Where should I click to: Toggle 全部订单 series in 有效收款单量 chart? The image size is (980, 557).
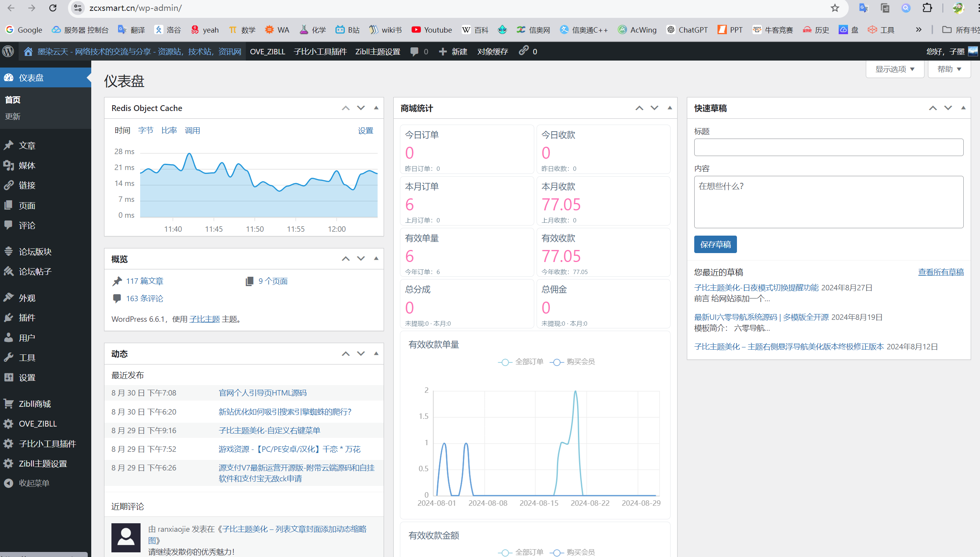[x=521, y=362]
